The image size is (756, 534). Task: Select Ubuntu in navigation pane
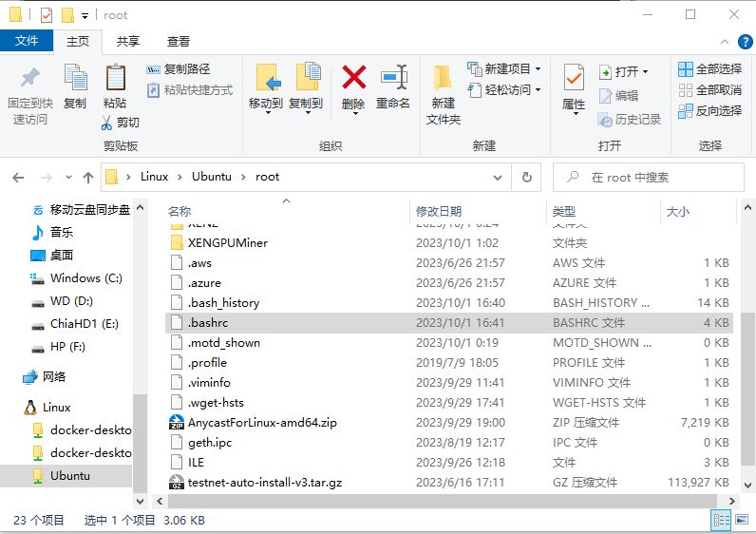(x=66, y=476)
